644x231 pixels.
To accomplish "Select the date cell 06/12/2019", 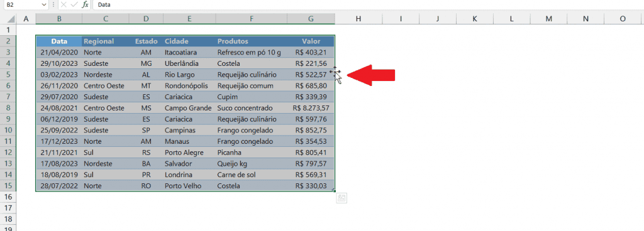I will click(58, 119).
